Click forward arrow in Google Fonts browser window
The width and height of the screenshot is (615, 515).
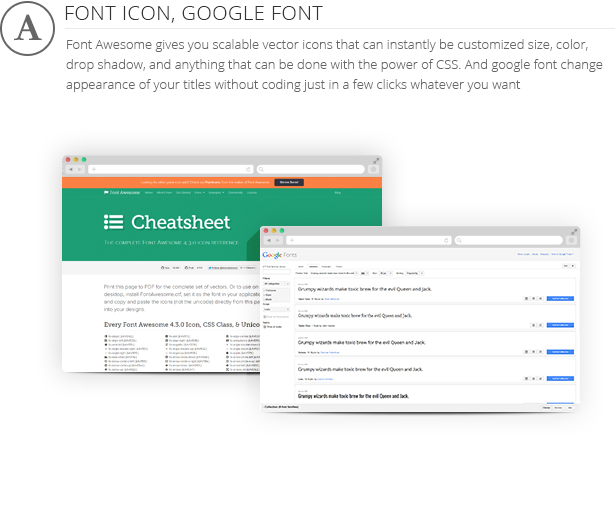point(278,240)
